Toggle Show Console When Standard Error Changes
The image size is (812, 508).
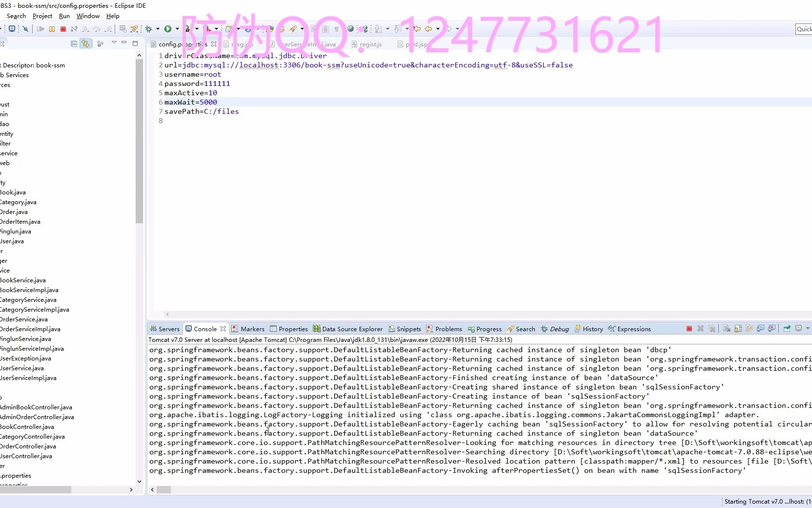click(771, 328)
